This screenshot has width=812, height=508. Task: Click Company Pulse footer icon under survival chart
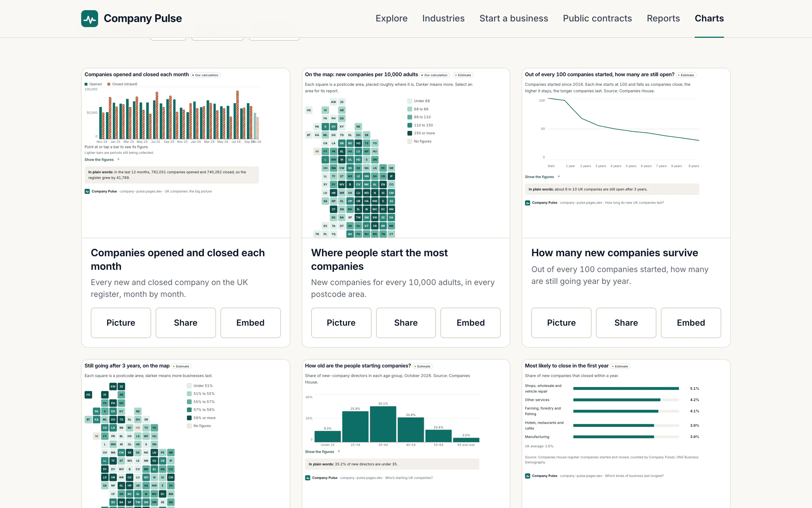coord(528,203)
